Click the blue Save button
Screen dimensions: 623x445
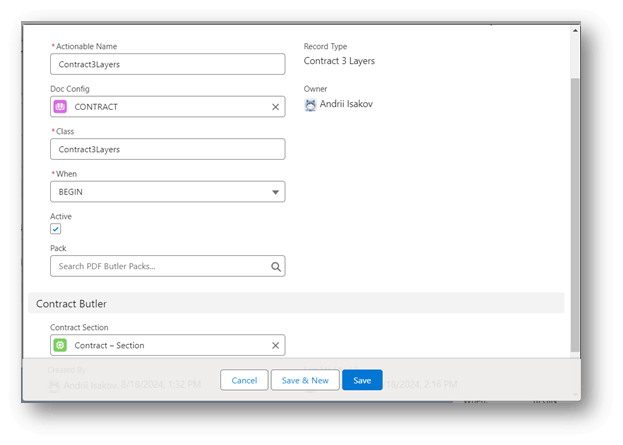[x=362, y=380]
